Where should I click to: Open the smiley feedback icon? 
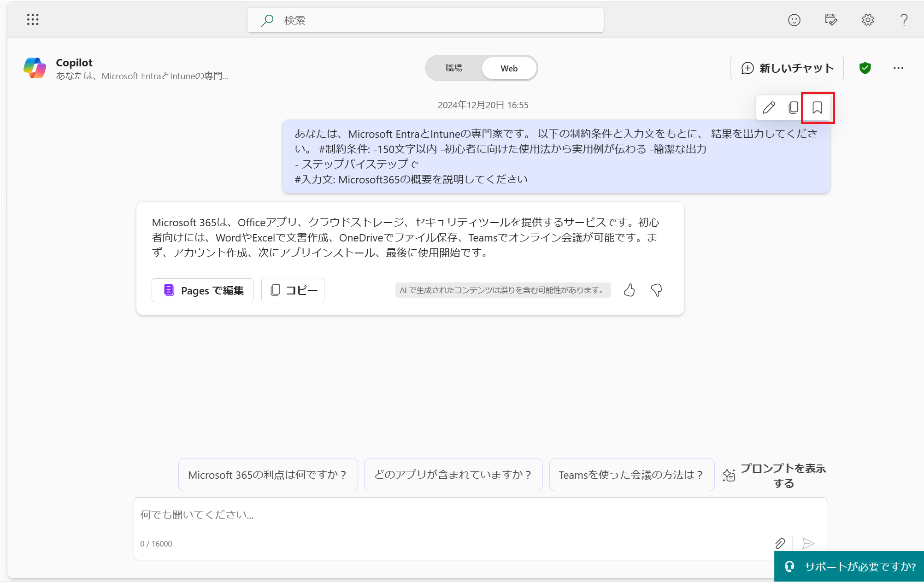pyautogui.click(x=794, y=20)
